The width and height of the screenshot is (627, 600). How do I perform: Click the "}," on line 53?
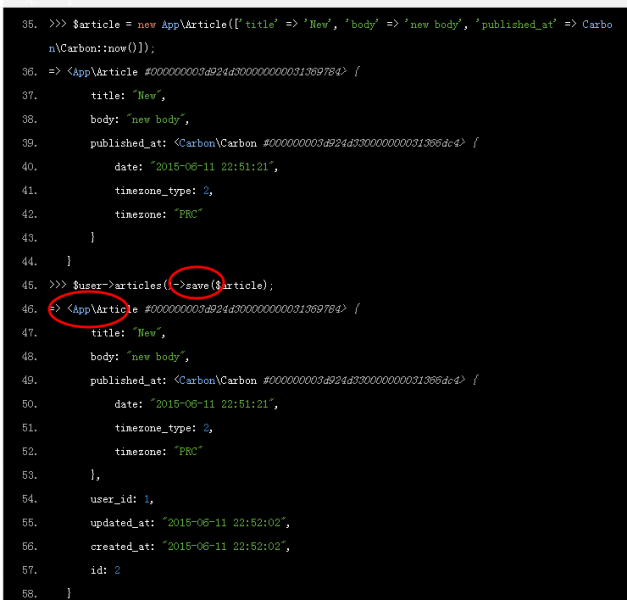click(95, 475)
